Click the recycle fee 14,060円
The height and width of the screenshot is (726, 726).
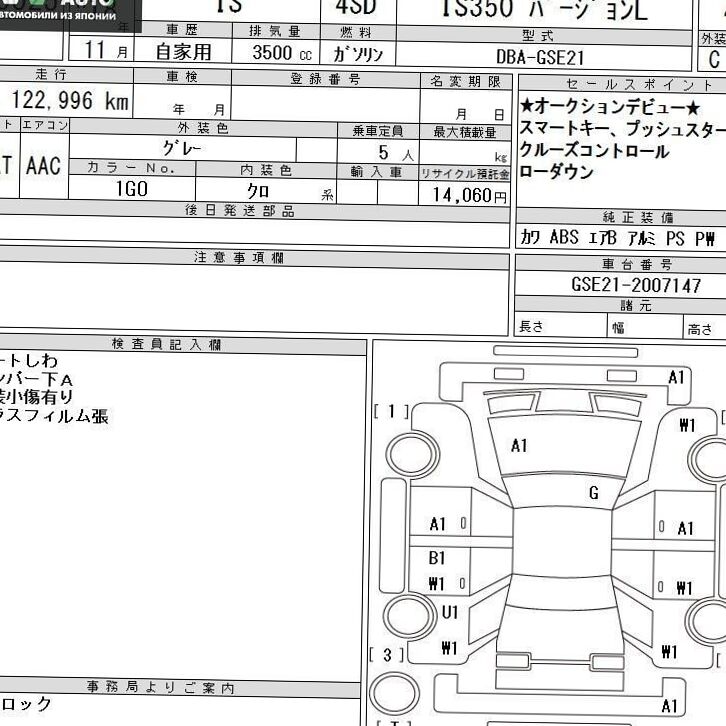469,195
